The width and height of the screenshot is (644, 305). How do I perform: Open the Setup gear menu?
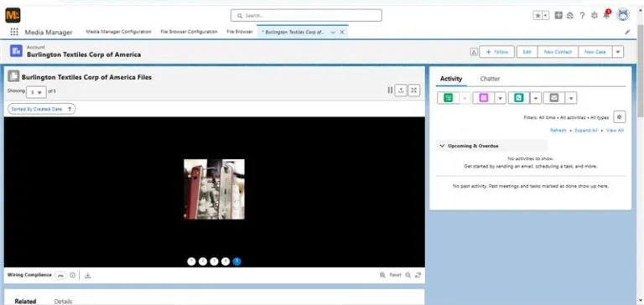[595, 16]
